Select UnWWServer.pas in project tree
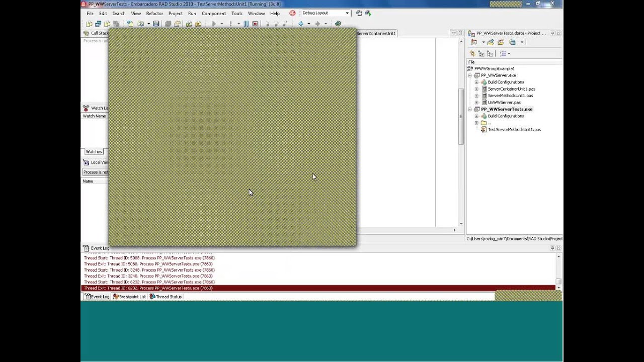The image size is (644, 362). pos(504,103)
